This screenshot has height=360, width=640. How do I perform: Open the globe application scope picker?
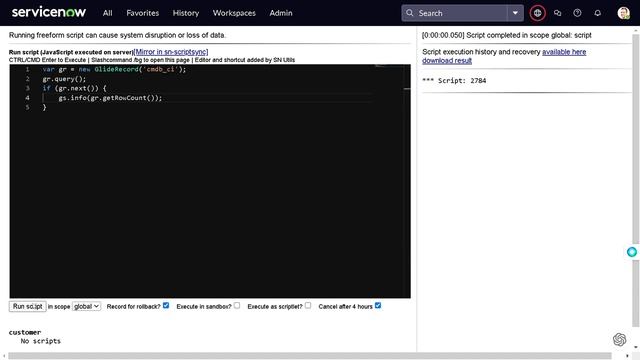tap(538, 13)
